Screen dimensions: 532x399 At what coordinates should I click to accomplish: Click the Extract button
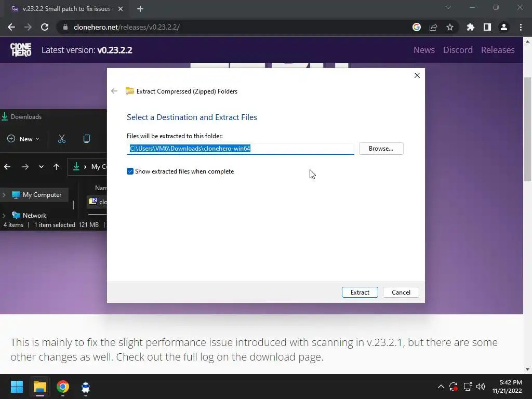point(360,292)
